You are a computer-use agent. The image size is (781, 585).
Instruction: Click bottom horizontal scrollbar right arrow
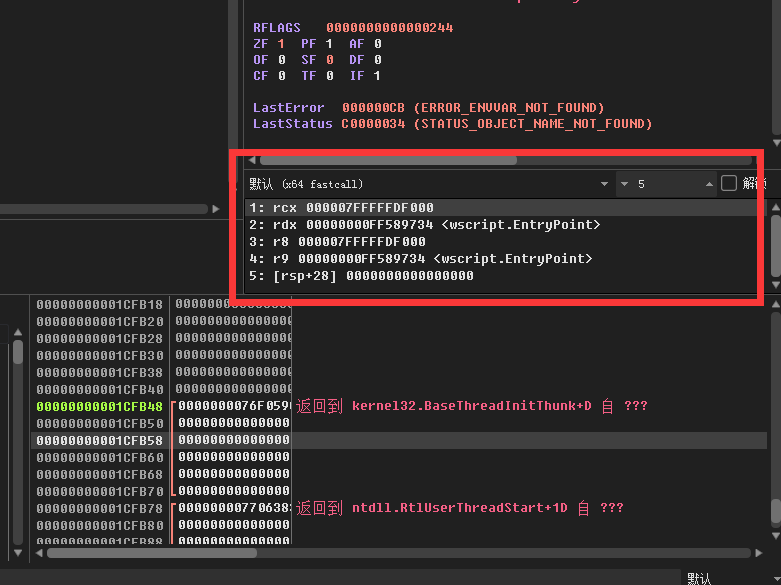(759, 553)
